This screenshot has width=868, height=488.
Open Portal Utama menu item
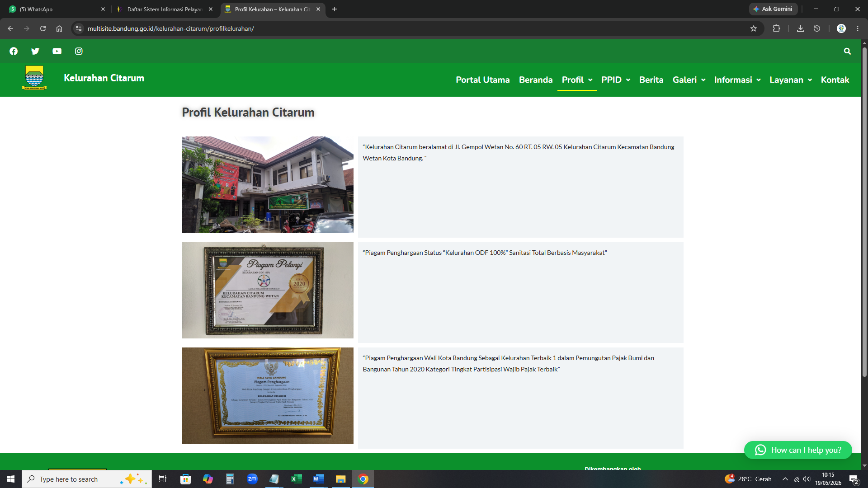point(482,80)
